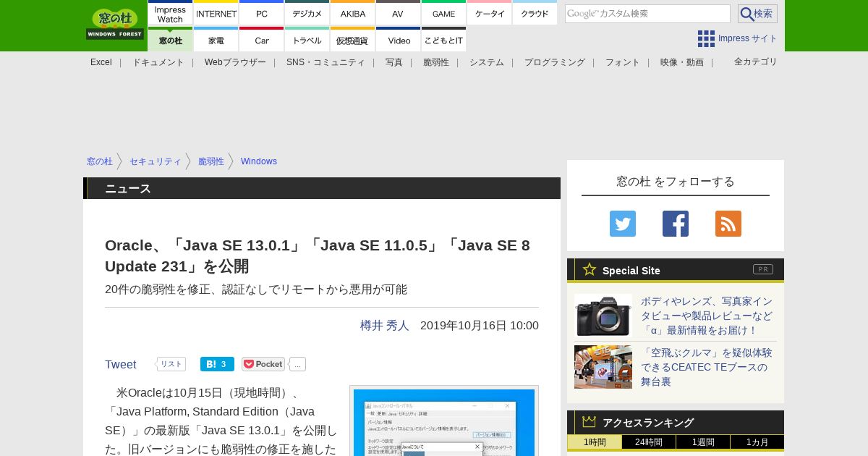
Task: Select the 映像・動画 category menu
Action: (682, 62)
